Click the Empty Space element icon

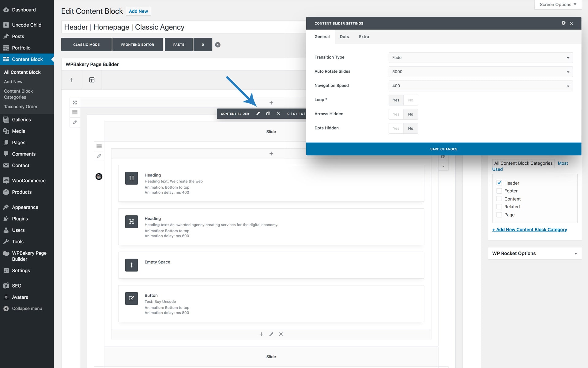[x=131, y=265]
